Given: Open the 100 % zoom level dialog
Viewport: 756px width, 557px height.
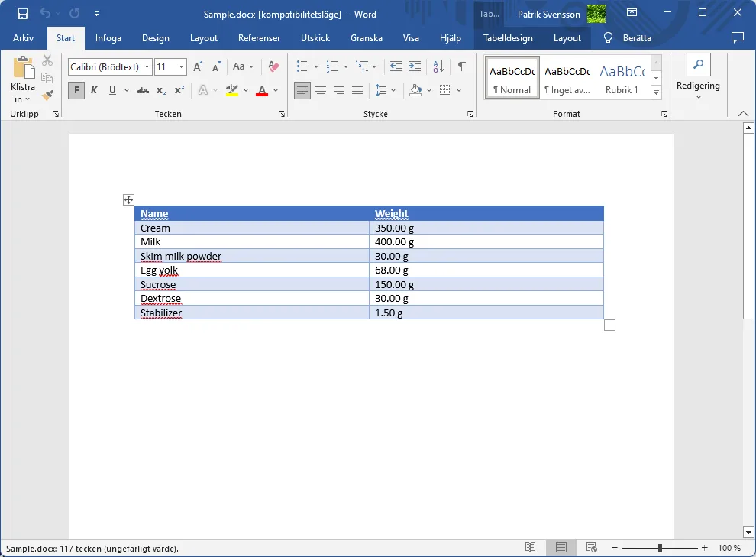Looking at the screenshot, I should tap(729, 548).
